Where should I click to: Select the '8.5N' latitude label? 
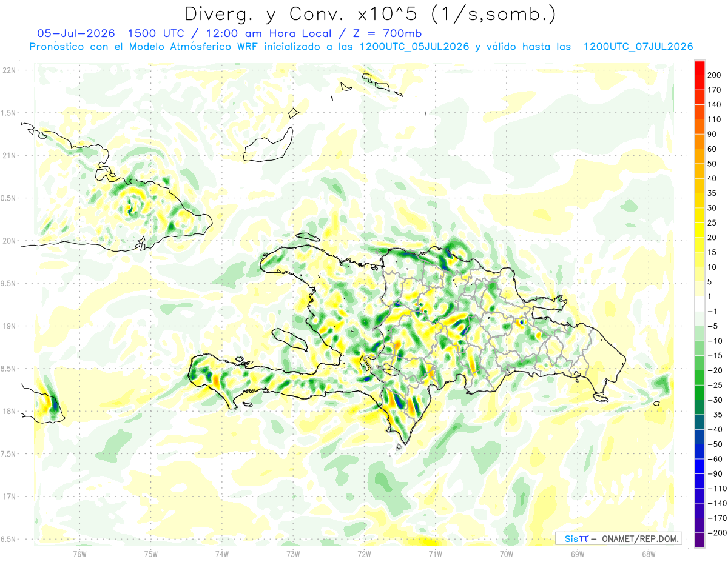(x=8, y=369)
